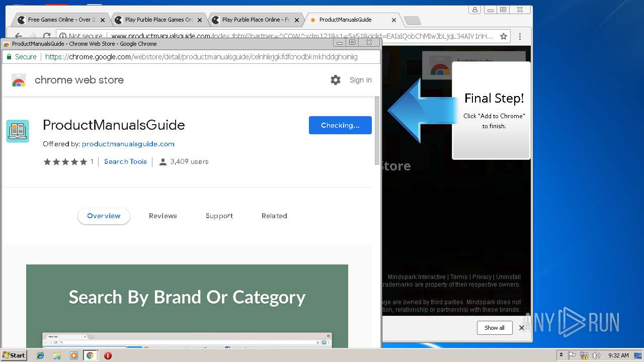Click the users count person icon
Screen dimensions: 644x362
click(x=163, y=162)
